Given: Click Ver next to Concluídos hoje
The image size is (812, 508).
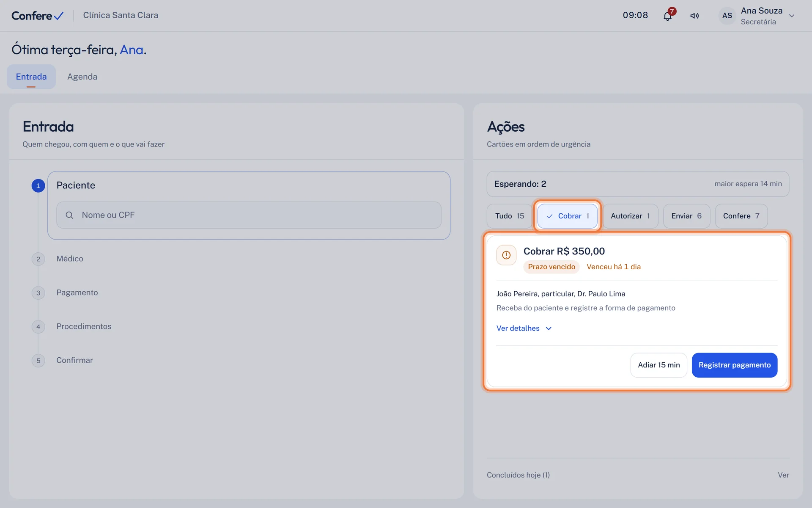Looking at the screenshot, I should point(783,475).
